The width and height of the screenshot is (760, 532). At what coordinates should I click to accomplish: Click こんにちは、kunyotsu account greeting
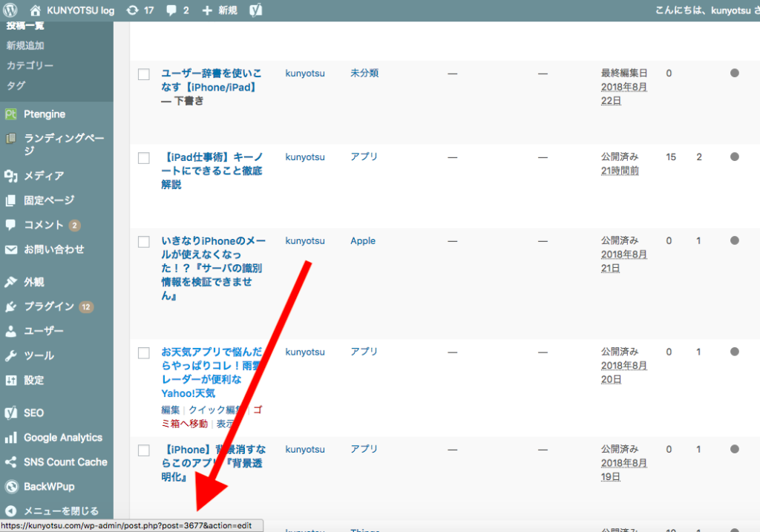point(707,10)
